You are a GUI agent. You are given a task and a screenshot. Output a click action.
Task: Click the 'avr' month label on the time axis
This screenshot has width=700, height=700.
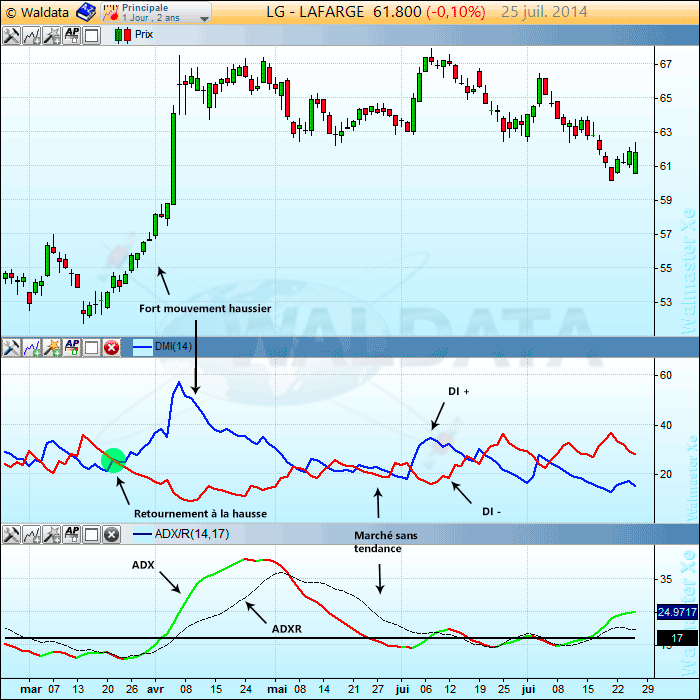pyautogui.click(x=155, y=689)
